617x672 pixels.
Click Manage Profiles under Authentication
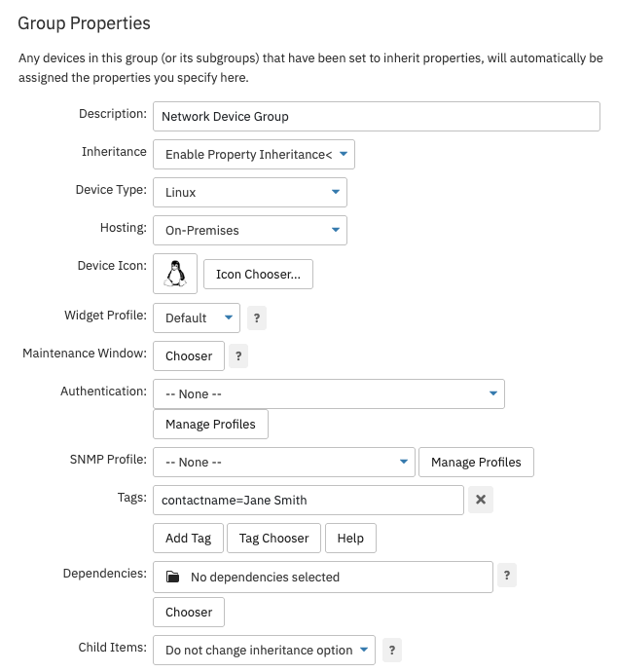coord(210,425)
